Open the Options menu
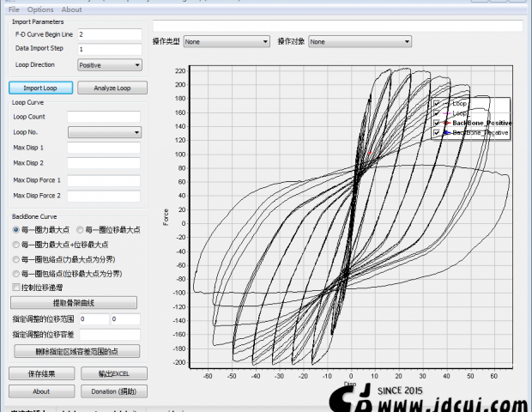 click(x=40, y=9)
